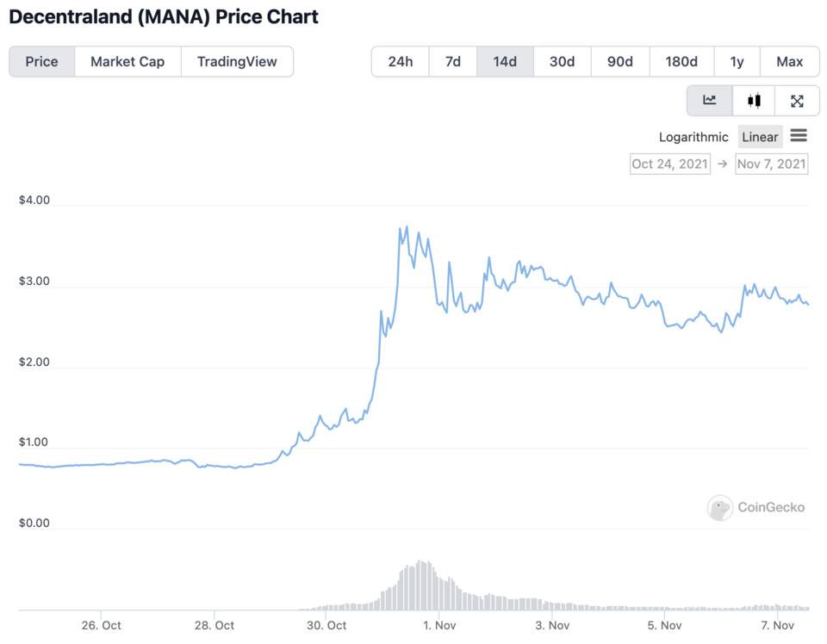Select the Price tab
827x644 pixels.
tap(41, 62)
